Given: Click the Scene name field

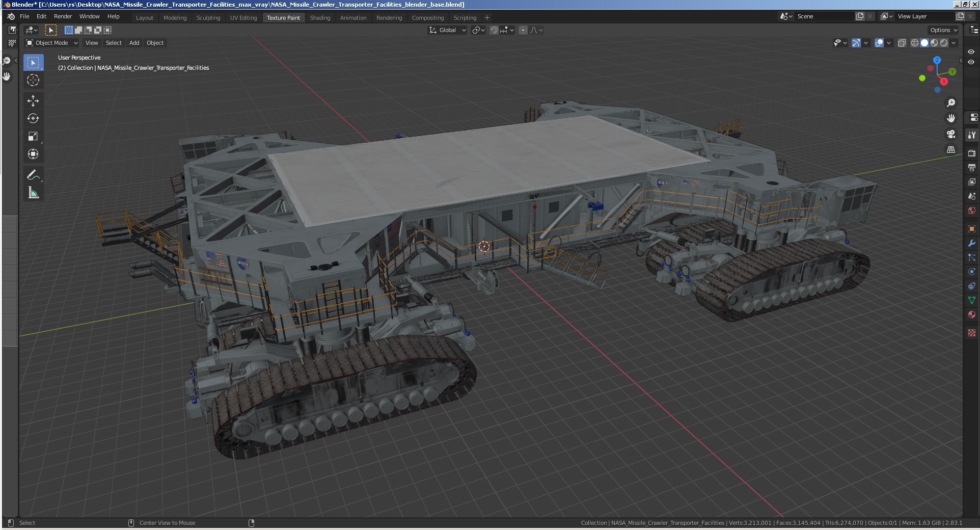Looking at the screenshot, I should pyautogui.click(x=825, y=16).
